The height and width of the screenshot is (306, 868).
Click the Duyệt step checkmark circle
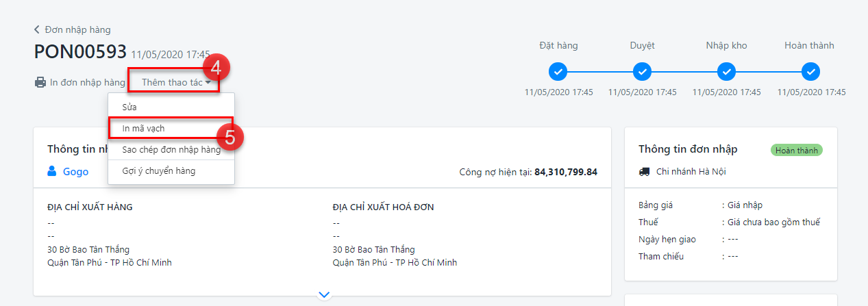click(642, 71)
